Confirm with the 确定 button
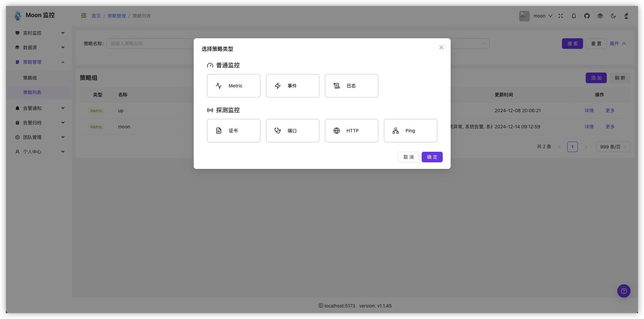Viewport: 644px width, 319px height. [x=432, y=157]
